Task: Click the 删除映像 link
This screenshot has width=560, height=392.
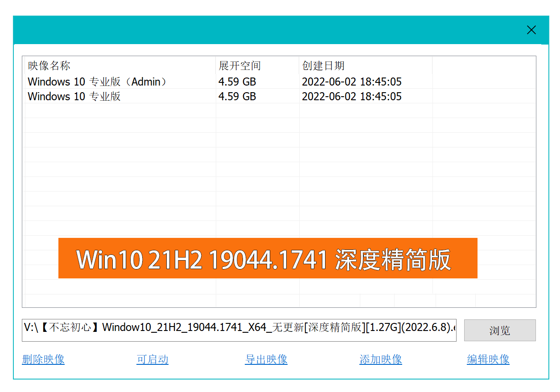Action: click(x=43, y=359)
